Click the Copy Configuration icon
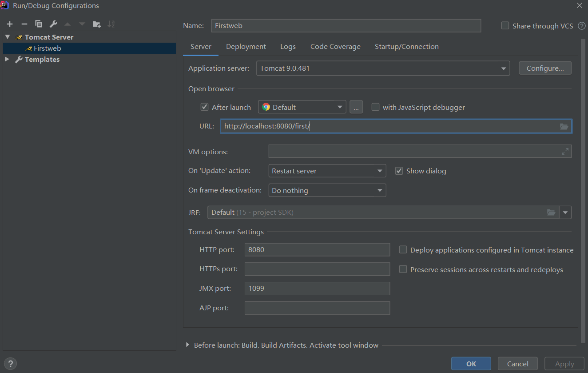The height and width of the screenshot is (373, 588). [x=39, y=24]
